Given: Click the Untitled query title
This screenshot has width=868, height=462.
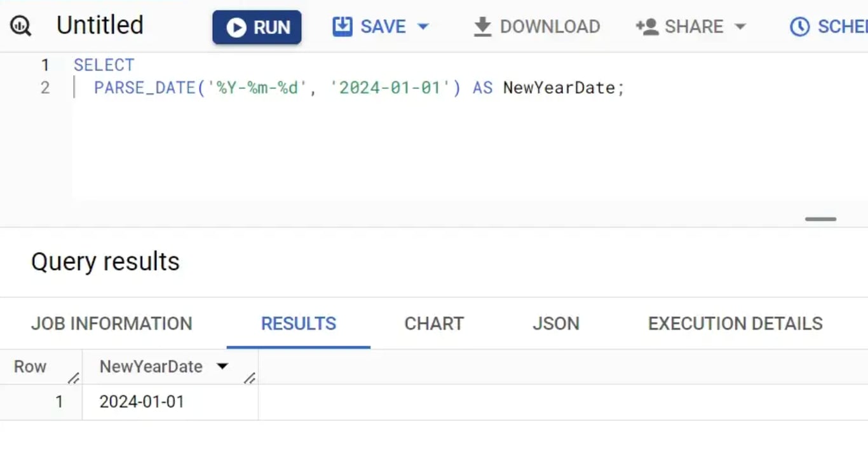Looking at the screenshot, I should pyautogui.click(x=100, y=25).
